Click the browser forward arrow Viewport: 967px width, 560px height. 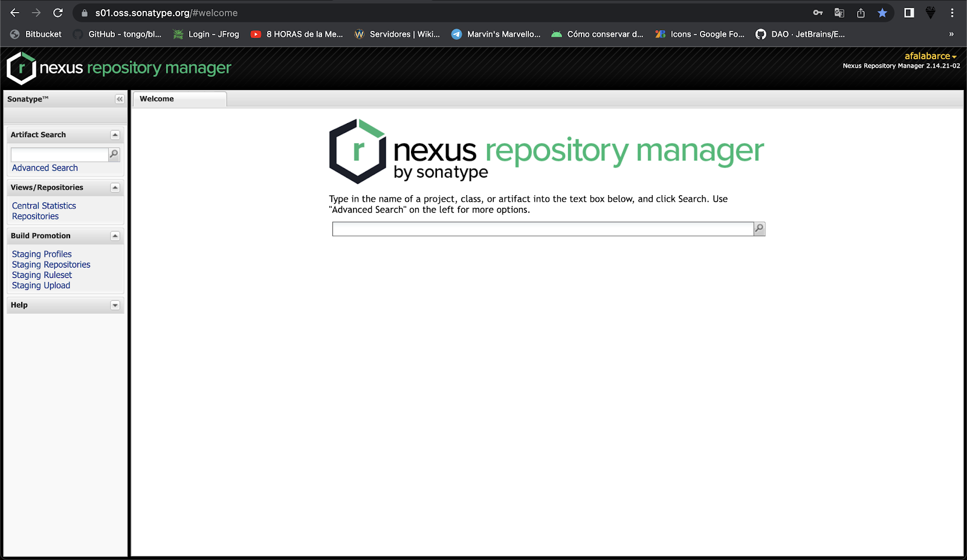point(36,13)
